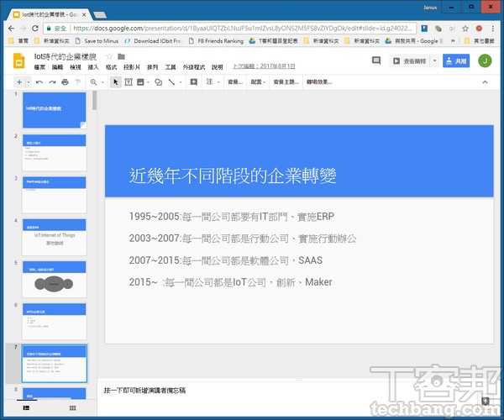This screenshot has height=420, width=504.
Task: Select the Text box tool
Action: [x=129, y=82]
